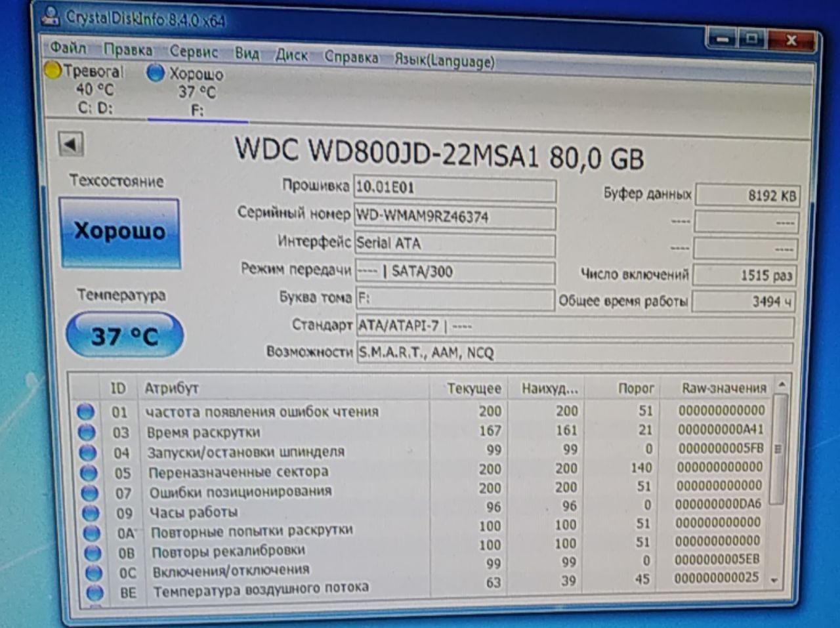Click the Интерфейс field Serial ATA
This screenshot has width=840, height=628.
coord(455,244)
